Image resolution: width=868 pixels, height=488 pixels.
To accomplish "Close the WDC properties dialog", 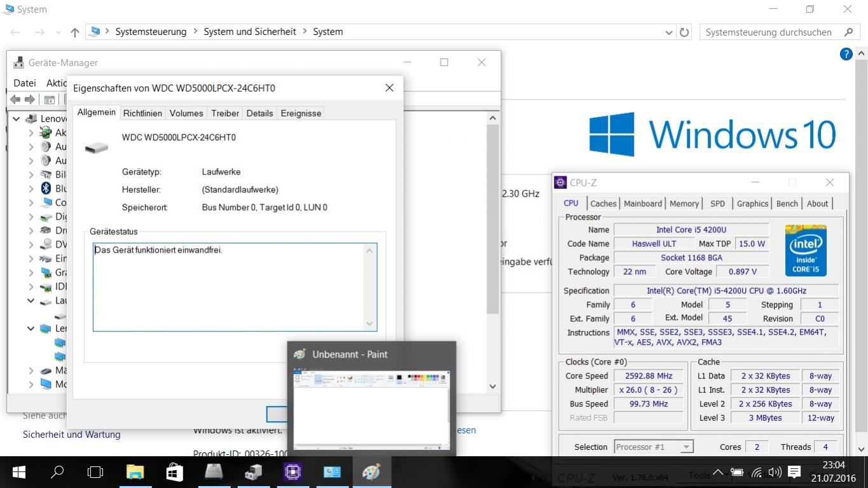I will tap(389, 88).
